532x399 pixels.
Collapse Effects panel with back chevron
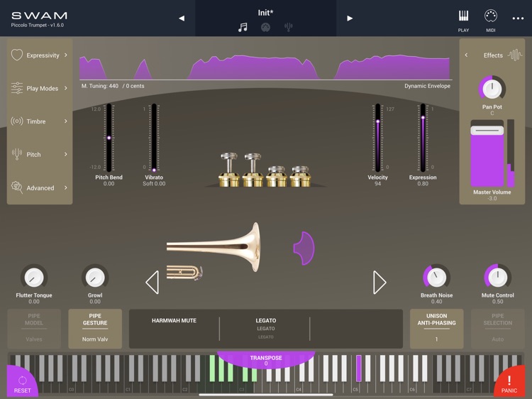coord(466,55)
